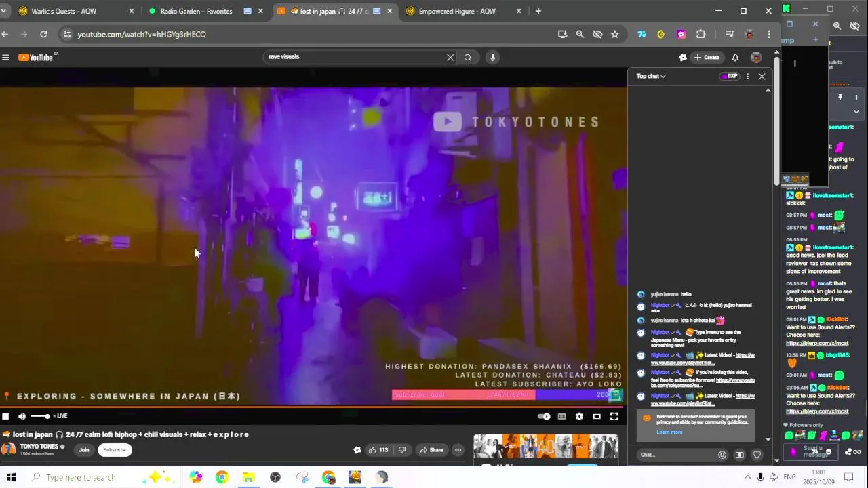Toggle the DXP switch in chat header

729,76
